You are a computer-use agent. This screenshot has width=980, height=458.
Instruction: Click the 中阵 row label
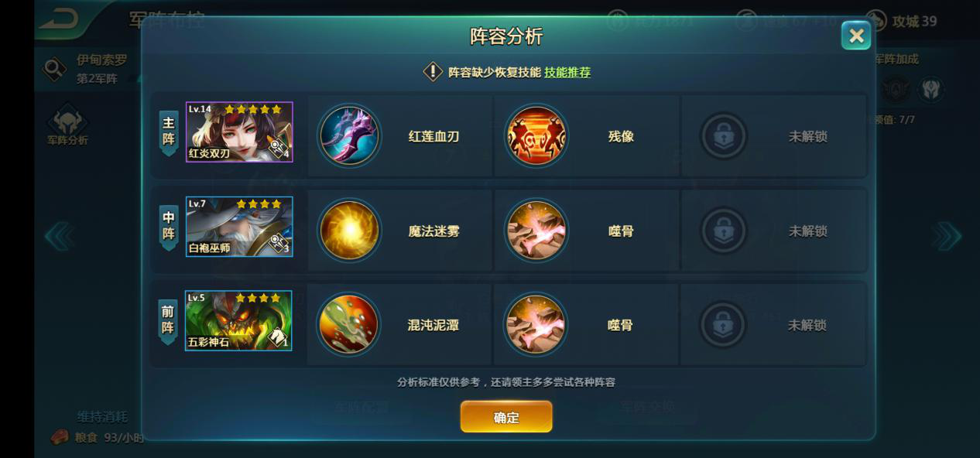coord(169,227)
